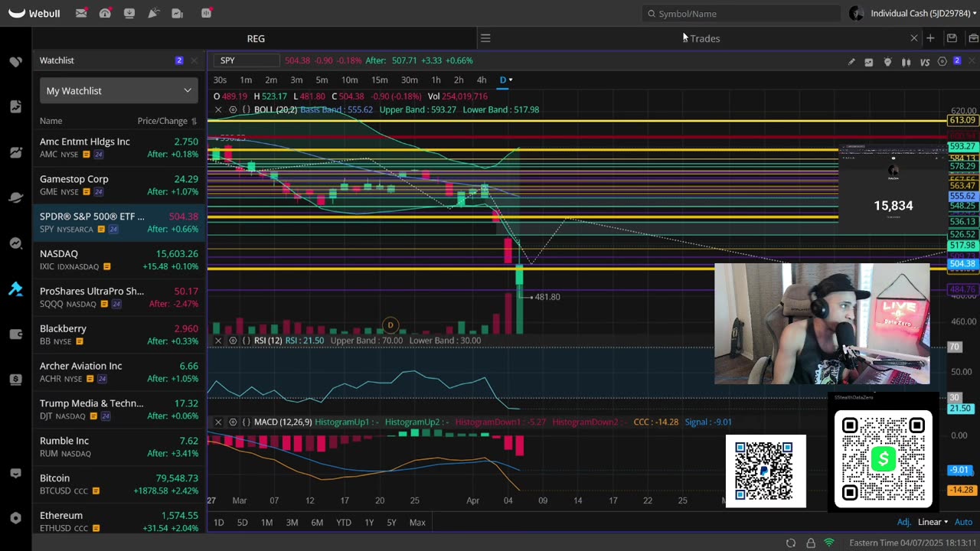Screen dimensions: 980x551
Task: Click the lock icon in status bar
Action: point(811,543)
